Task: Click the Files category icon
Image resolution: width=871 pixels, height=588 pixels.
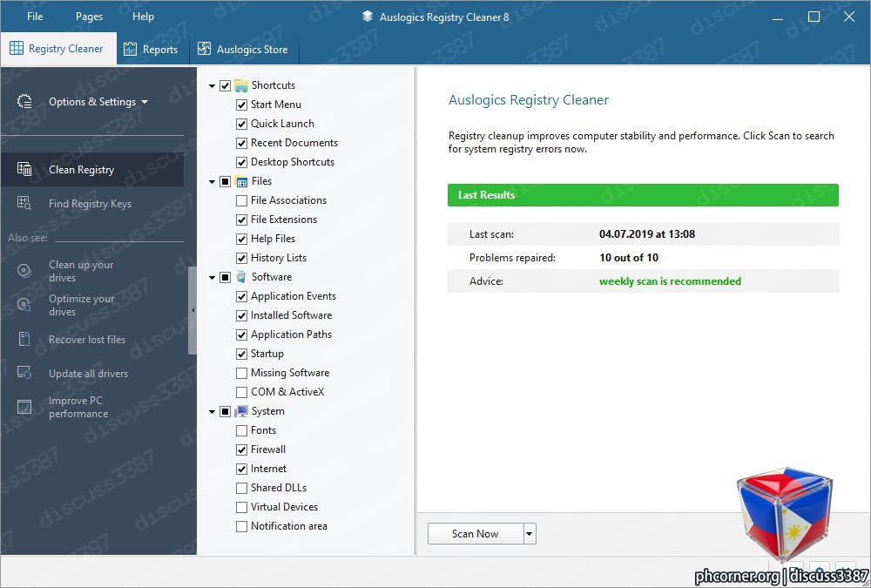Action: click(241, 181)
